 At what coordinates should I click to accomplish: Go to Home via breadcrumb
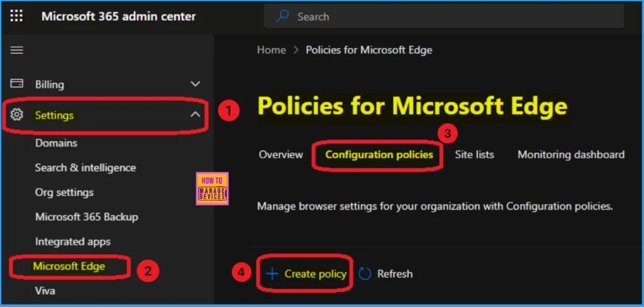click(x=272, y=50)
